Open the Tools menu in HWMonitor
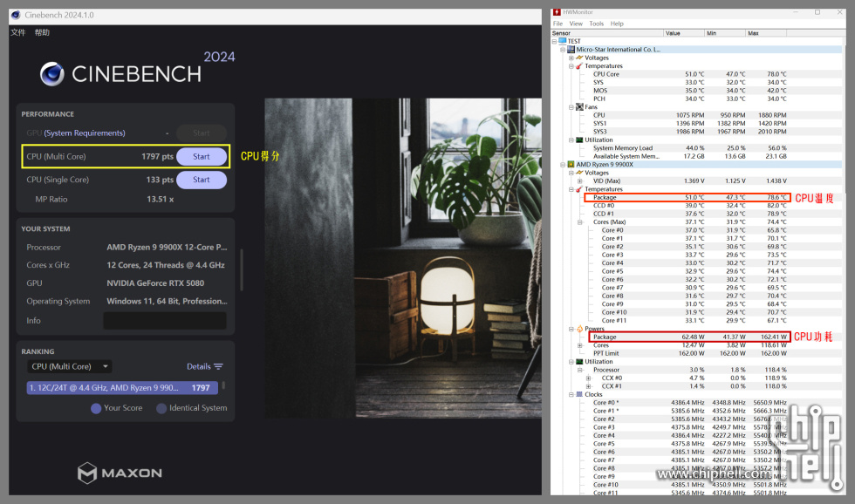Viewport: 855px width, 504px height. [597, 24]
